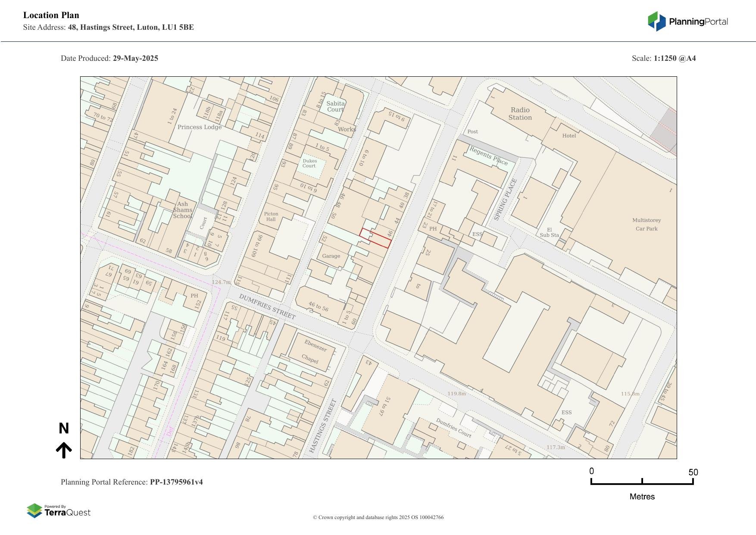Viewport: 756px width, 535px height.
Task: Click the PlanningPortal logo
Action: coord(687,22)
